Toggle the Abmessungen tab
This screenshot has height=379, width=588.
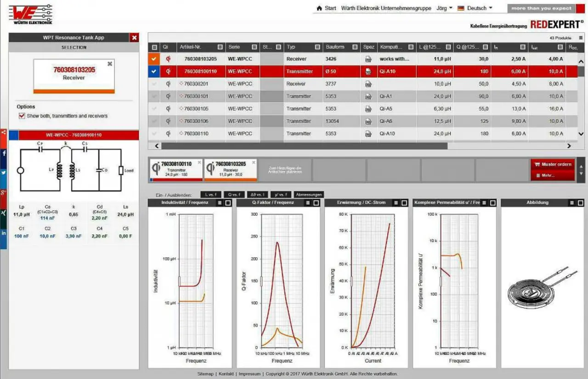pos(309,195)
